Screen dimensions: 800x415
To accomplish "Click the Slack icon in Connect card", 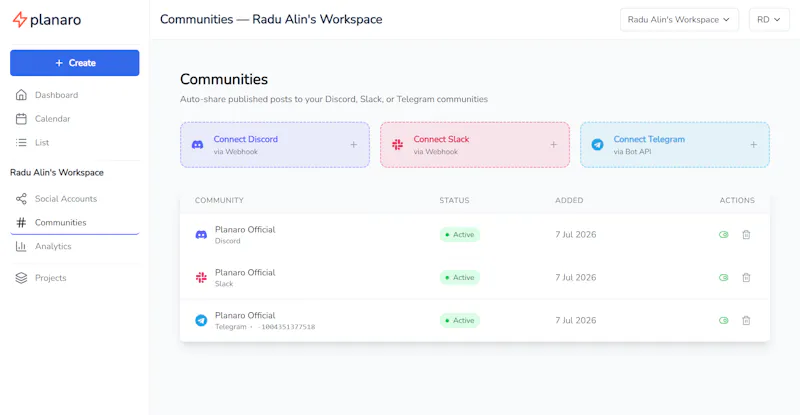I will [397, 145].
